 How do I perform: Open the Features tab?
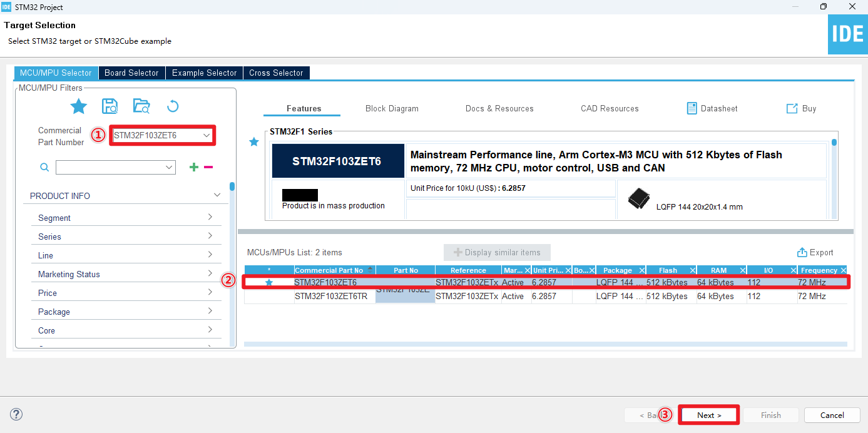point(304,108)
